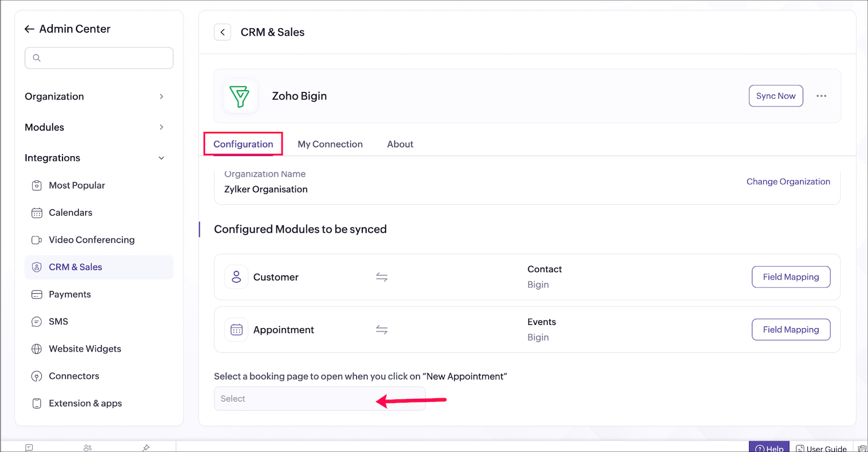
Task: Expand the Organization section
Action: (161, 97)
